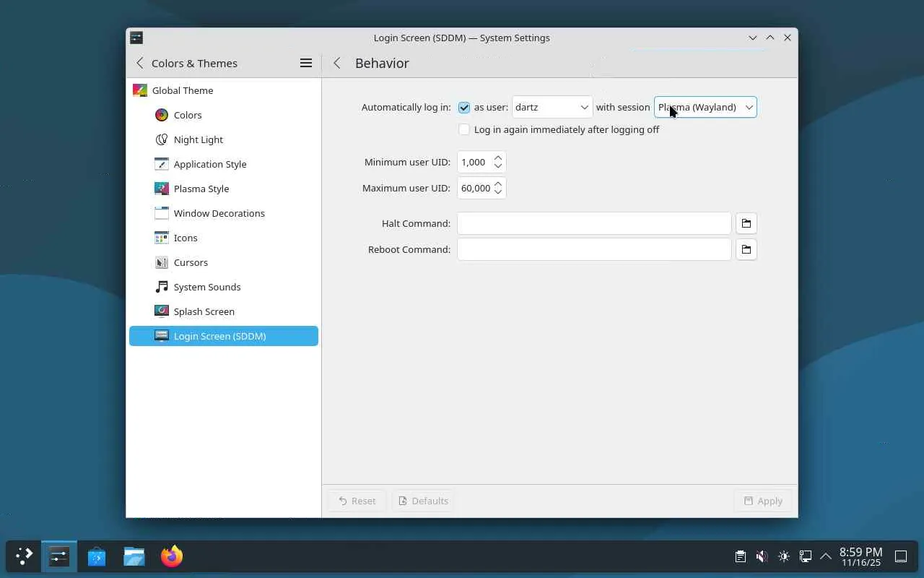
Task: Open Application Style settings
Action: click(x=224, y=164)
